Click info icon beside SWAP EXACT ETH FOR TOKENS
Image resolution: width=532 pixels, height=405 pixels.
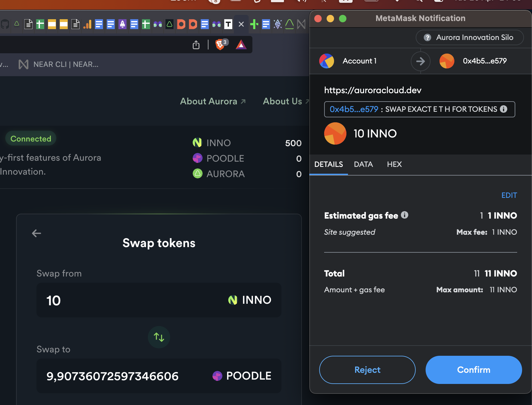(x=504, y=109)
